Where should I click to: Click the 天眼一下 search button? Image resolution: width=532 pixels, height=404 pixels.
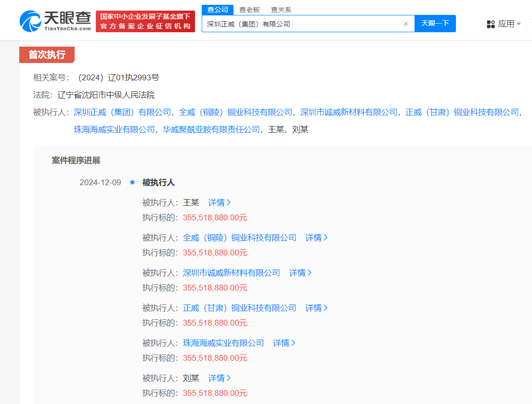(435, 24)
